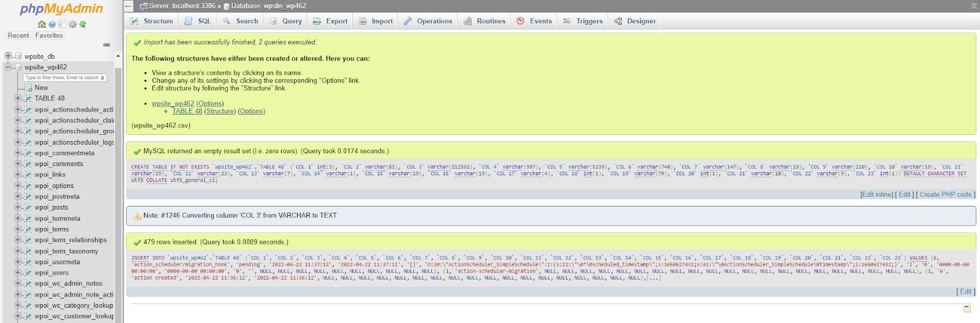Click Edit inline link for CREATE TABLE query

877,194
